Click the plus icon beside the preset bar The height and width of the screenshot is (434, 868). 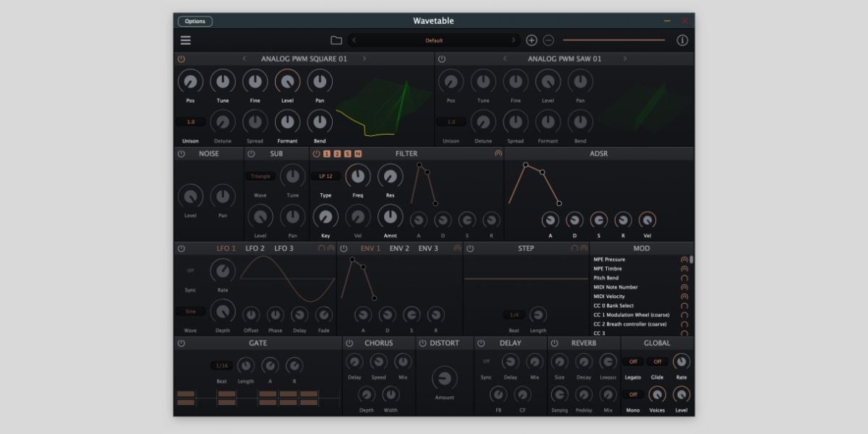[x=532, y=41]
